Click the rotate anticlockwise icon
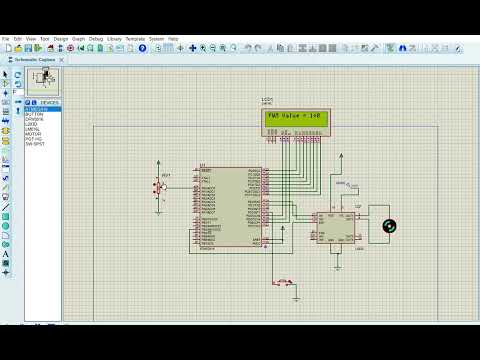Screen dimensions: 480x360 click(18, 84)
